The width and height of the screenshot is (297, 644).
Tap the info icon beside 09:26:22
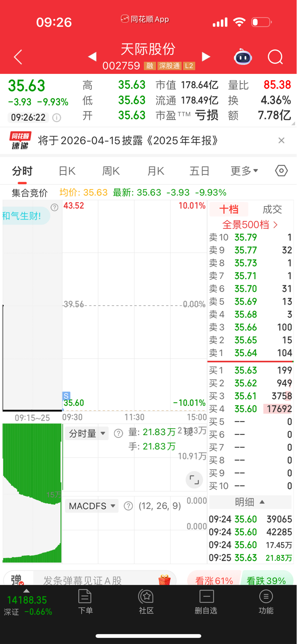56,118
